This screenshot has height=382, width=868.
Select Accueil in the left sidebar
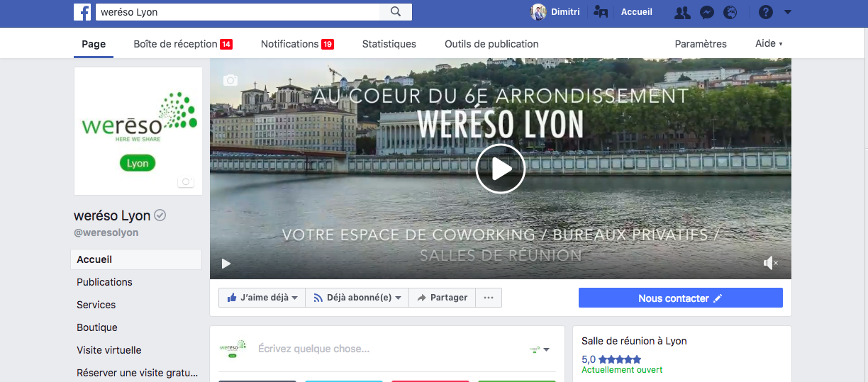136,259
